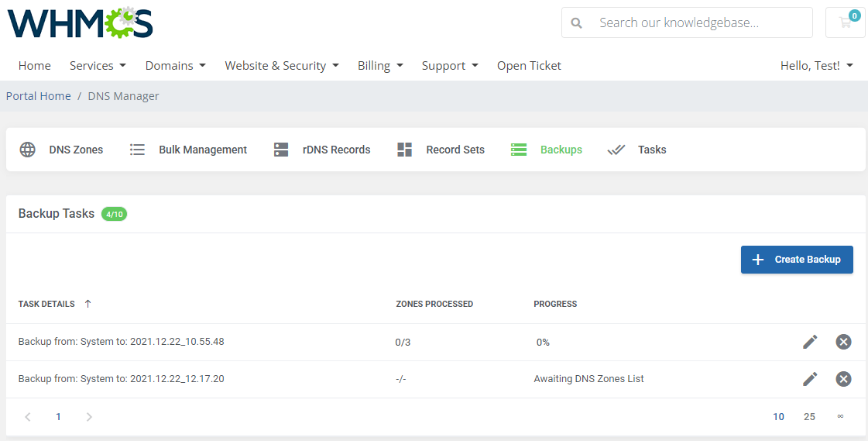Viewport: 868px width, 441px height.
Task: Delete backup task 2021.12.22_12.17.20 via X icon
Action: point(843,379)
